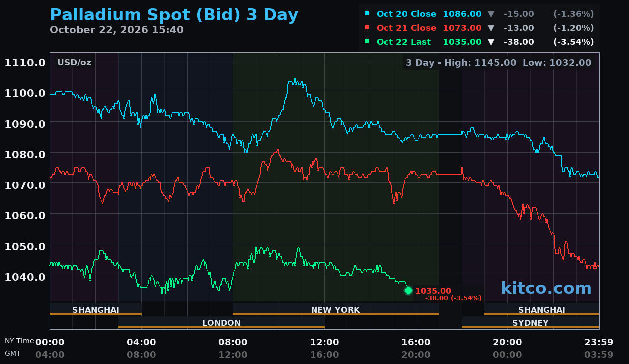629x364 pixels.
Task: Select the Oct 21 Close label
Action: (406, 28)
